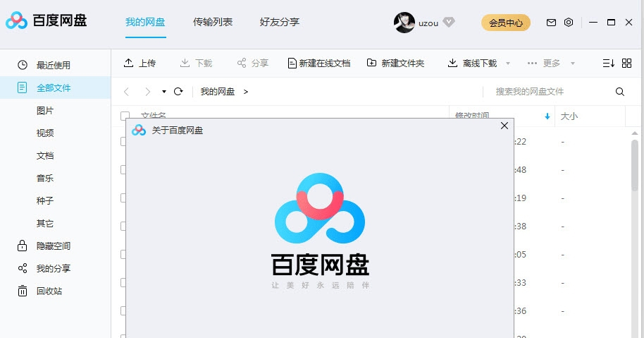Click 更多 more options

tap(543, 63)
